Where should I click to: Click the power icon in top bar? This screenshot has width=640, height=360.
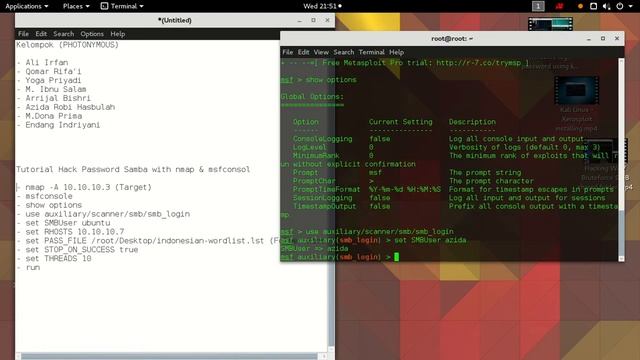point(620,6)
